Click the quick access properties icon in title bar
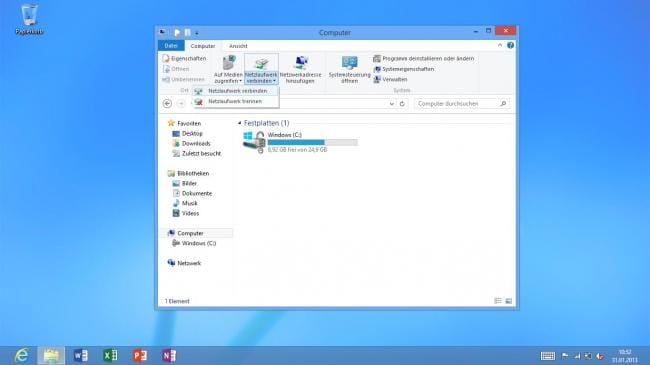Image resolution: width=650 pixels, height=365 pixels. [177, 32]
